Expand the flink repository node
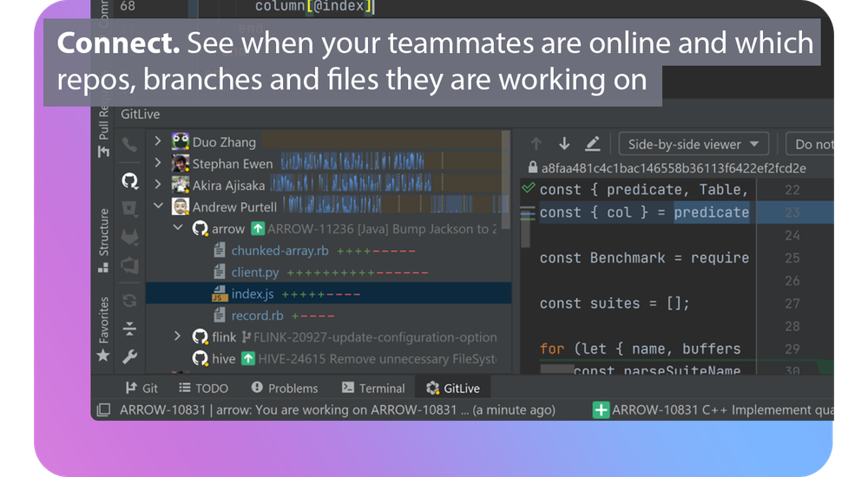 click(177, 336)
